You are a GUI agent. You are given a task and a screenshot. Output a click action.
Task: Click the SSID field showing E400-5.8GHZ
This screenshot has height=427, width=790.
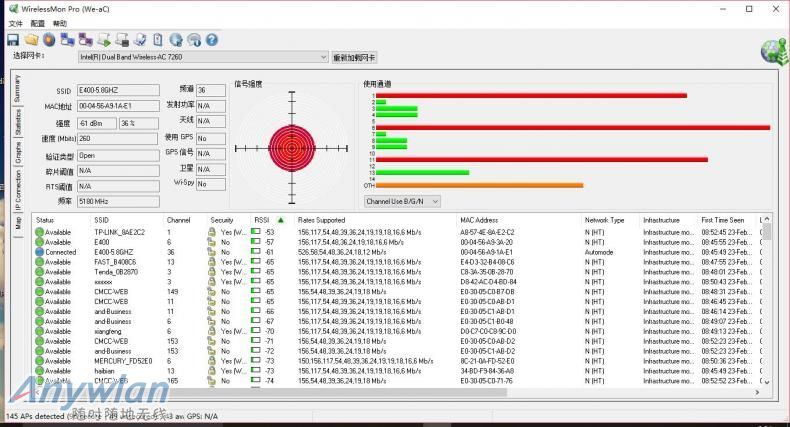coord(118,90)
